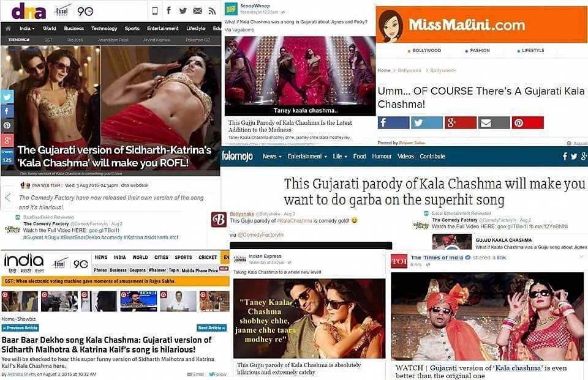
Task: Click the folomojo Twitter icon in header
Action: [x=574, y=156]
